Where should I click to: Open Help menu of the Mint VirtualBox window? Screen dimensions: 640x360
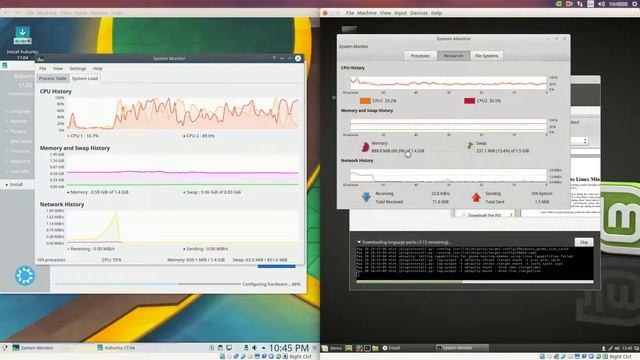(x=436, y=13)
